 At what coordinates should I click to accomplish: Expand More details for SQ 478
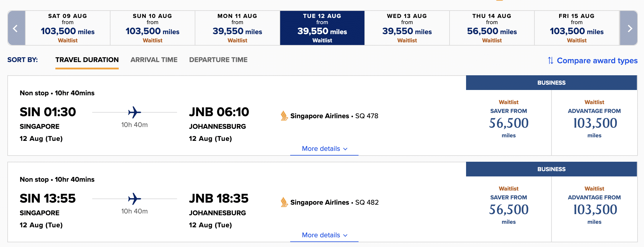(324, 148)
